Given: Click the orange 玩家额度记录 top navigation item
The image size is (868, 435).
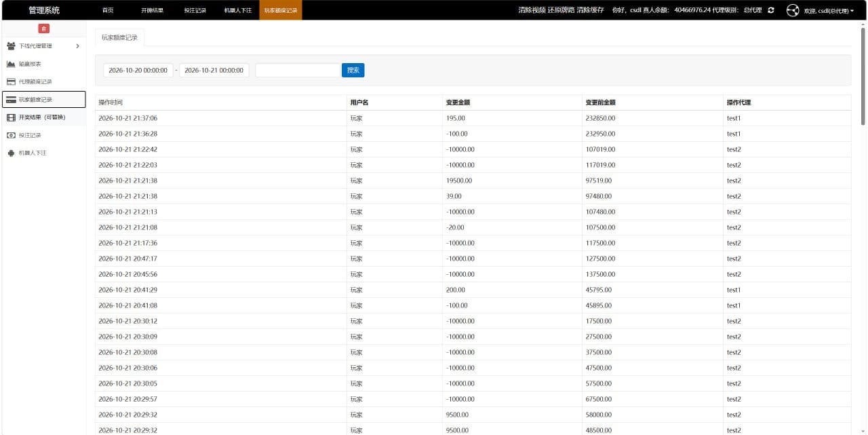Looking at the screenshot, I should (281, 10).
